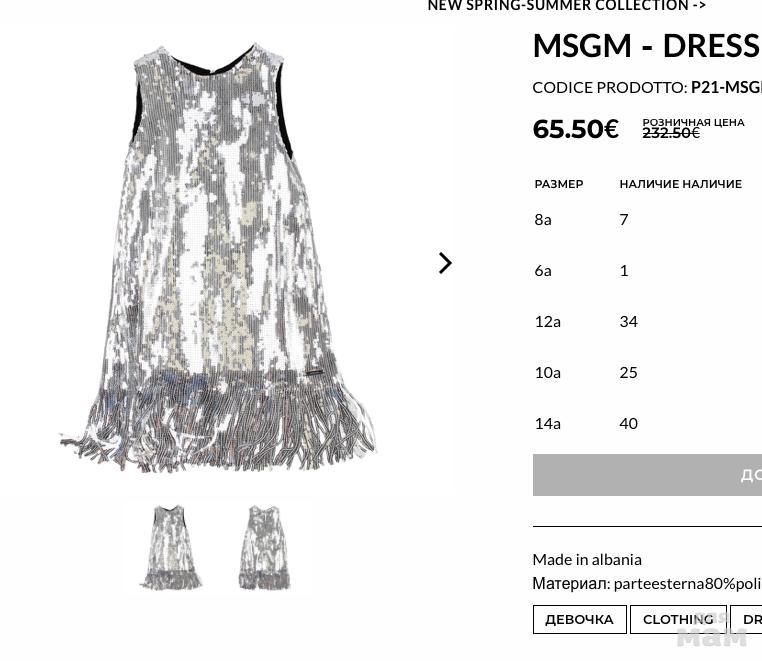
Task: Select size 10a row
Action: (647, 373)
